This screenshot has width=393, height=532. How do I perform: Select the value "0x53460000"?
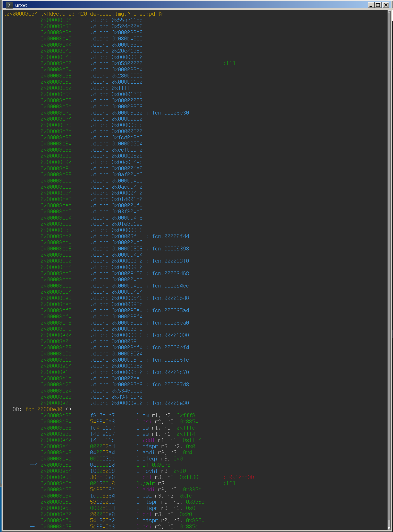click(127, 391)
